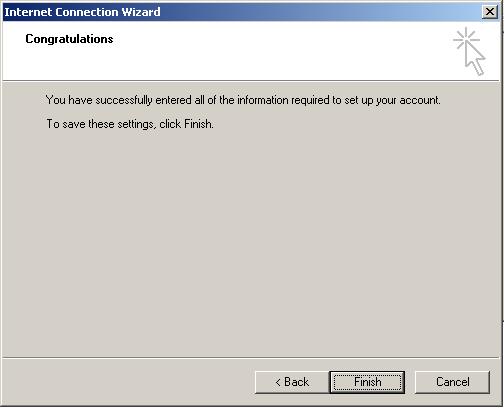The height and width of the screenshot is (408, 504).
Task: Click the empty title bar area beside the title
Action: click(x=320, y=12)
